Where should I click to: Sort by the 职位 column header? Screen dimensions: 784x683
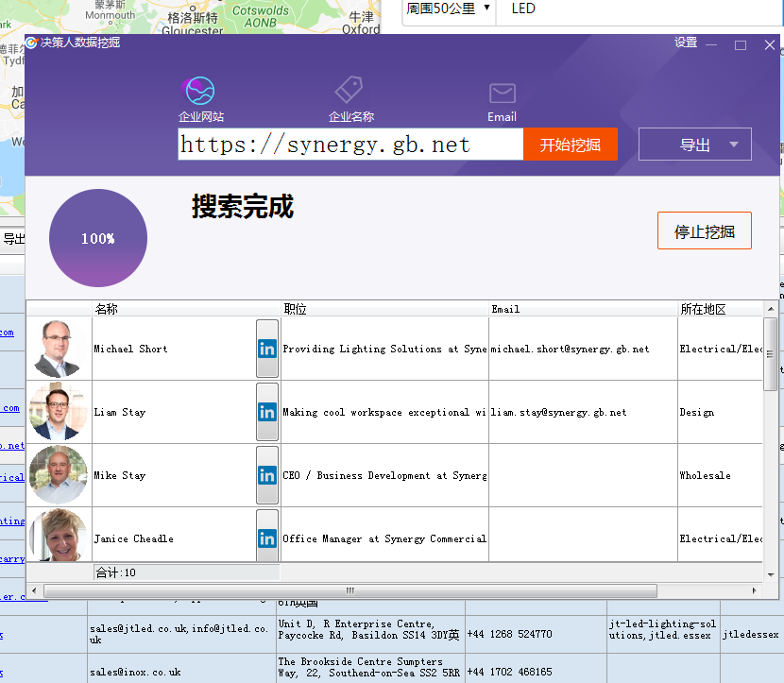pos(385,309)
